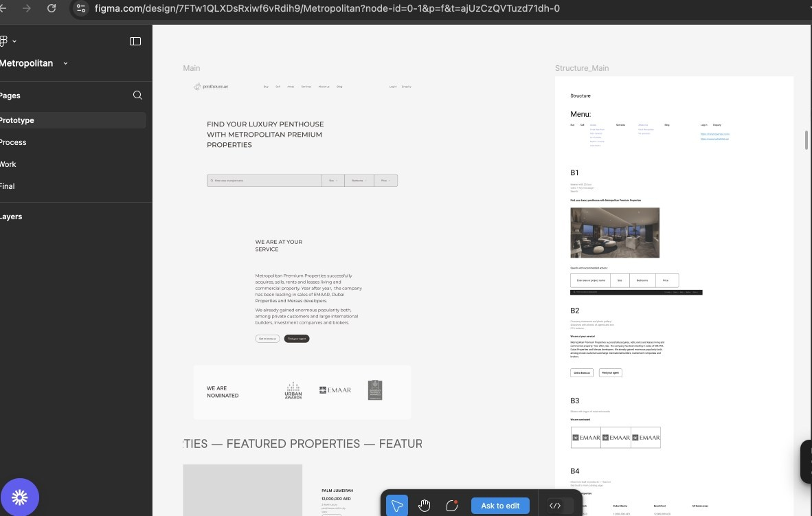Toggle the Dev Mode switch
The width and height of the screenshot is (812, 516).
[x=556, y=505]
